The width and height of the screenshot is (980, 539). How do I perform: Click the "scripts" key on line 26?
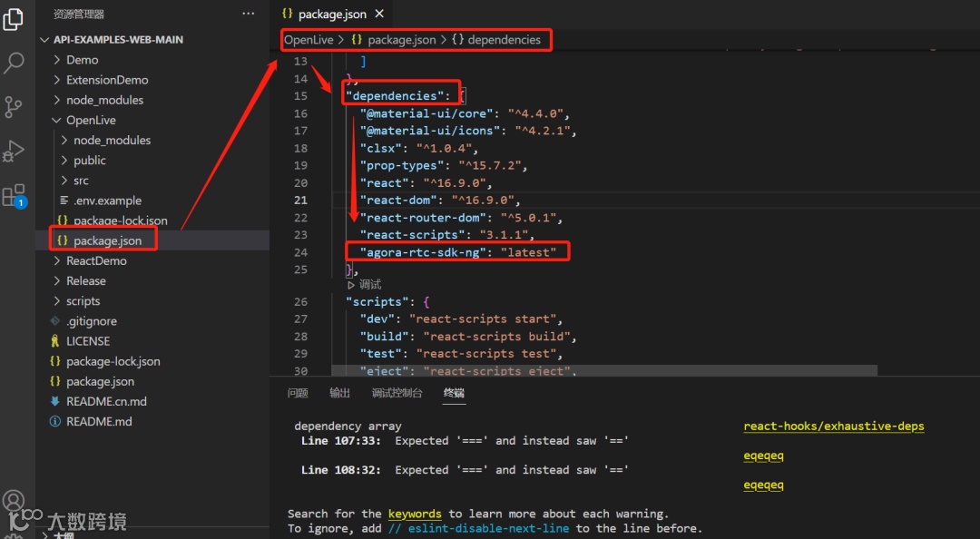click(377, 301)
